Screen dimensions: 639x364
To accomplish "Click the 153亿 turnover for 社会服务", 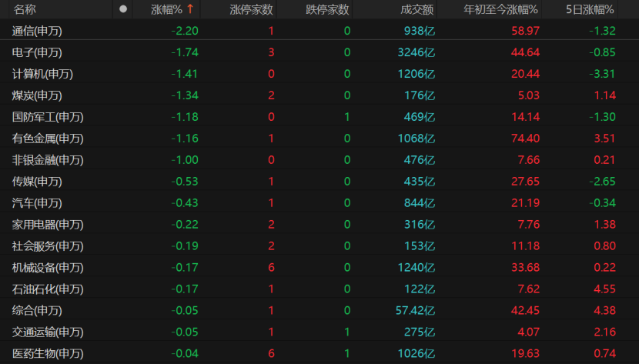I will (x=420, y=246).
